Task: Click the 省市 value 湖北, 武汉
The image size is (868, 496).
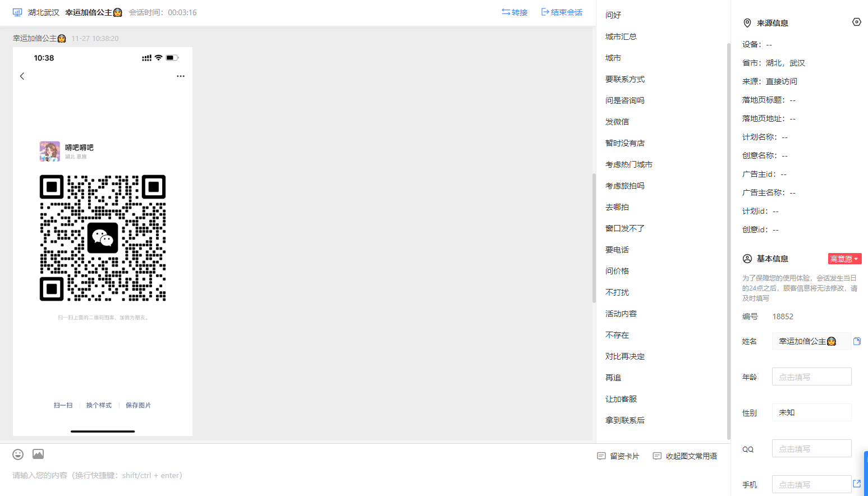Action: [786, 63]
